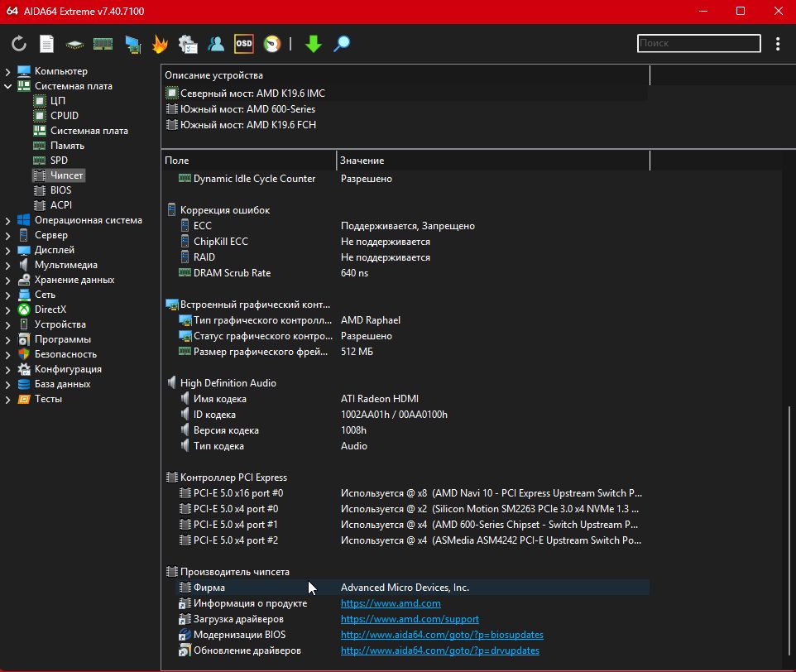Screen dimensions: 796x672
Task: Click the user silhouette toolbar icon
Action: coord(216,44)
